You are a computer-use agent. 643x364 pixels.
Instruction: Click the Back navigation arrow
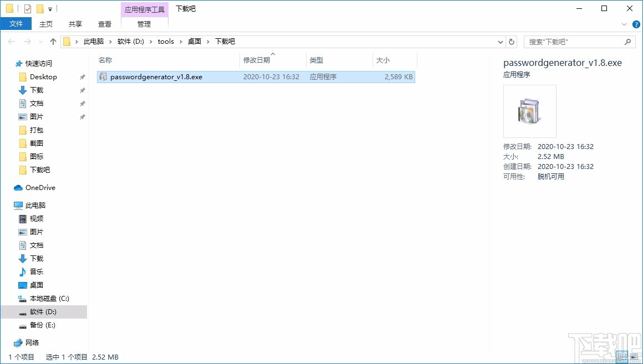click(x=12, y=42)
